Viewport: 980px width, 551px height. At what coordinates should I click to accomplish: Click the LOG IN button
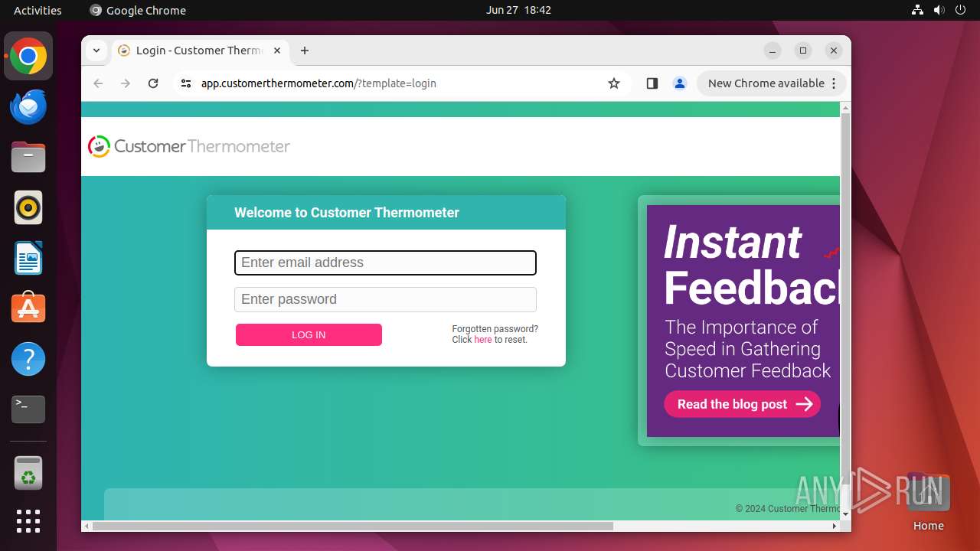[309, 334]
